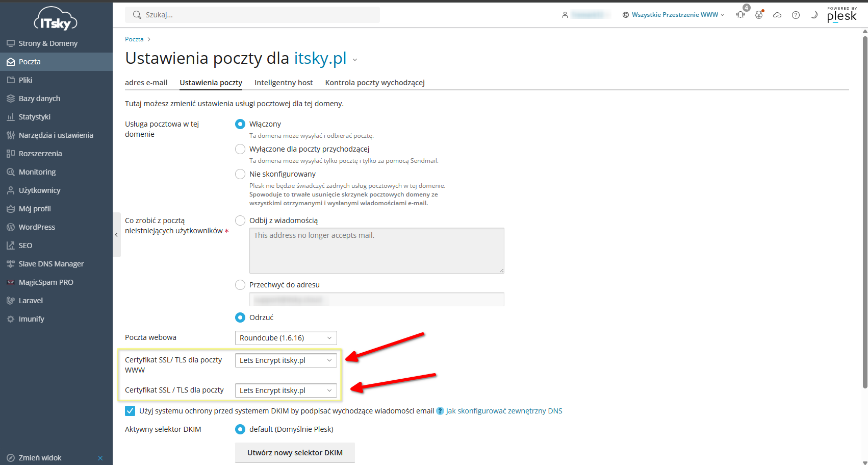Open Narzędzia i ustawienia
This screenshot has height=465, width=868.
[56, 135]
